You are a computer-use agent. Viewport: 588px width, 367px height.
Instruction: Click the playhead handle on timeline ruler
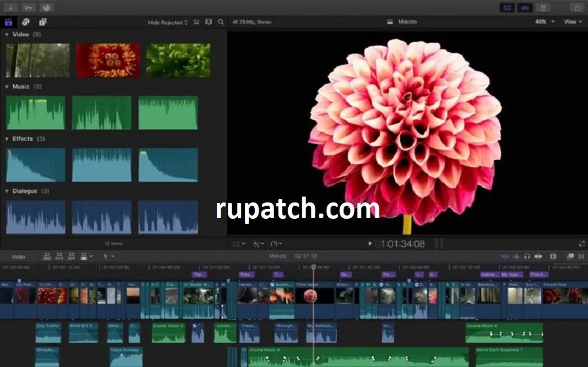tap(314, 267)
